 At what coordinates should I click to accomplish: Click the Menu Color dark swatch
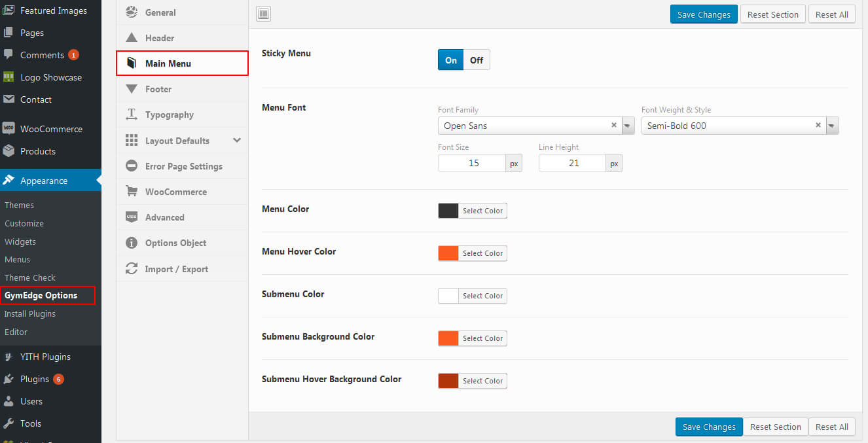coord(448,211)
